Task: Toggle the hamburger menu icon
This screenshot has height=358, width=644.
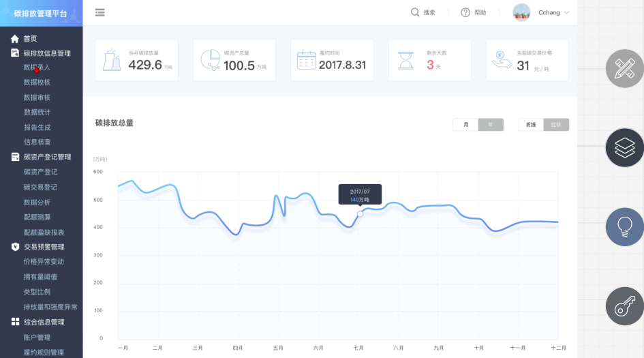Action: [x=99, y=13]
